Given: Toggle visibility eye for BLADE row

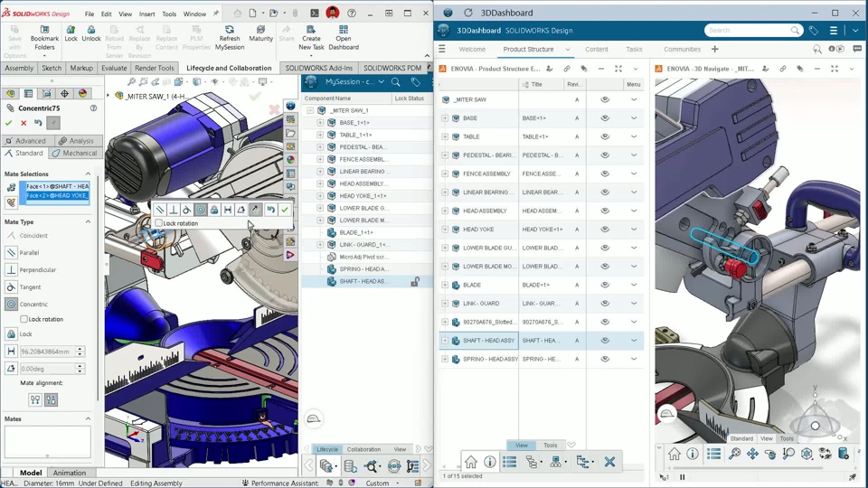Looking at the screenshot, I should 605,285.
